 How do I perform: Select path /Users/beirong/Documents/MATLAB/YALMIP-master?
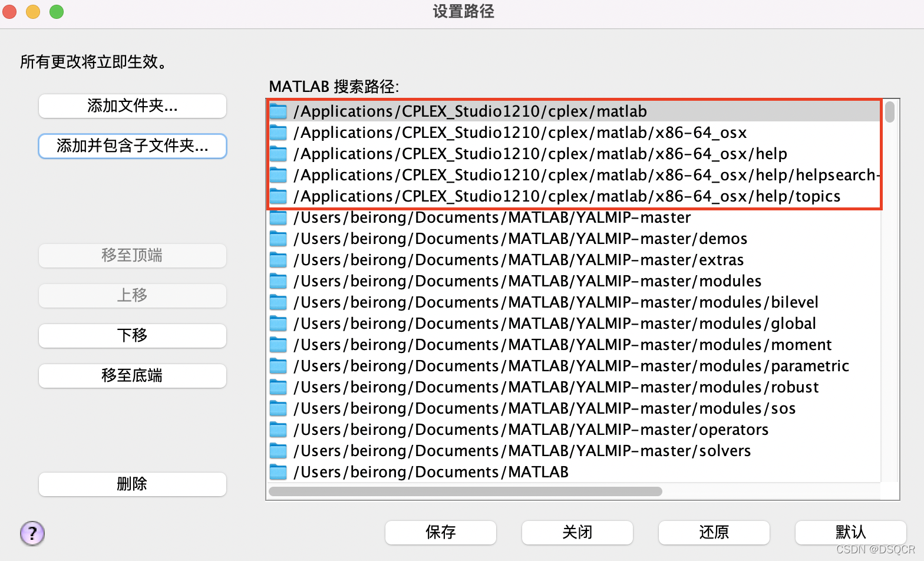coord(575,217)
